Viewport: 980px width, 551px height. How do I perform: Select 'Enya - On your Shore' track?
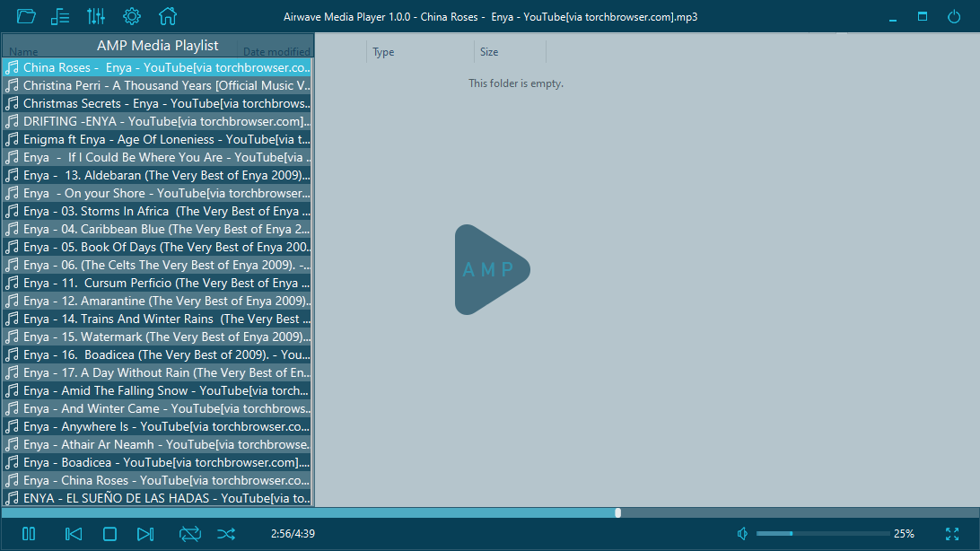[x=158, y=193]
